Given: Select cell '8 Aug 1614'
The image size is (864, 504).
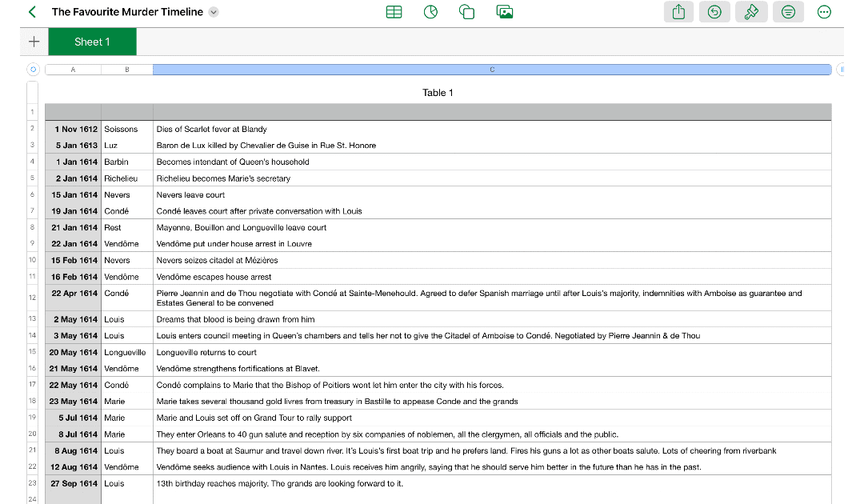Looking at the screenshot, I should [x=73, y=450].
